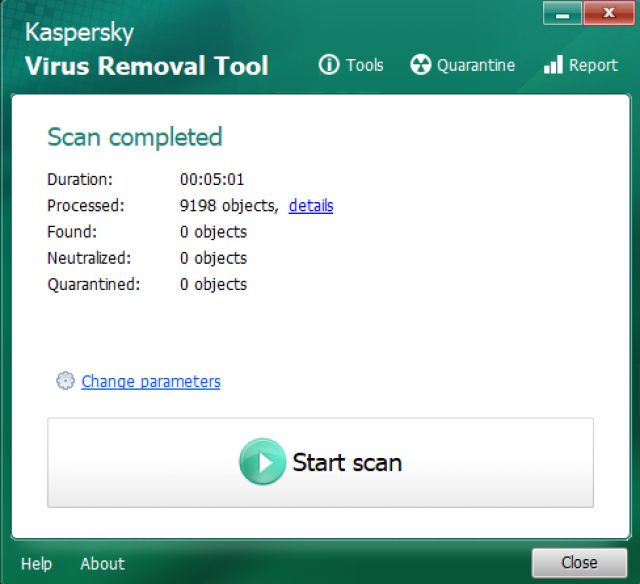640x584 pixels.
Task: Open the processed objects details link
Action: point(311,206)
